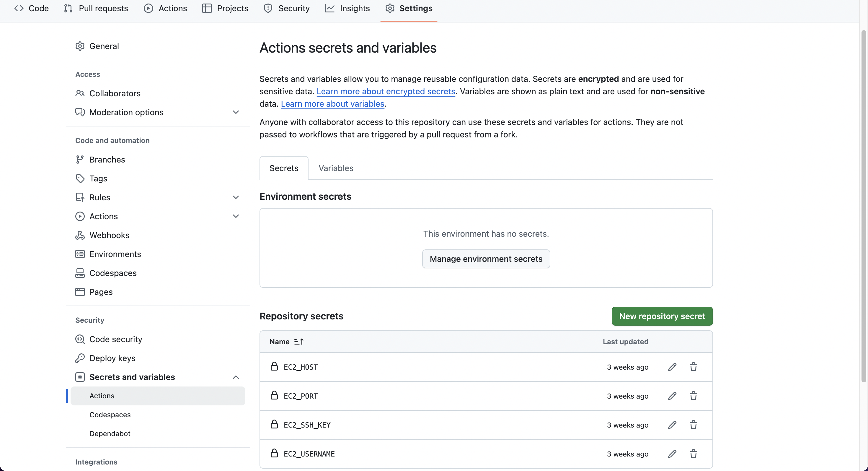Collapse the Secrets and variables section
Viewport: 868px width, 471px height.
(x=236, y=377)
